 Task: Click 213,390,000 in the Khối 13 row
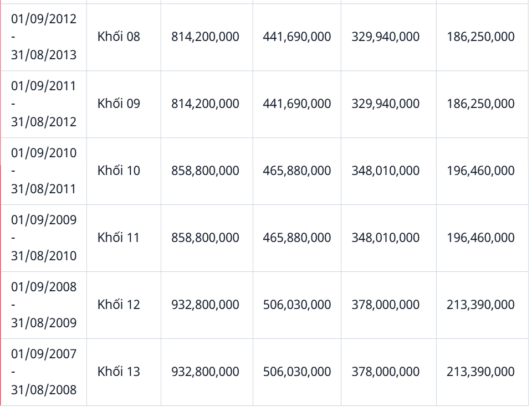pos(480,372)
